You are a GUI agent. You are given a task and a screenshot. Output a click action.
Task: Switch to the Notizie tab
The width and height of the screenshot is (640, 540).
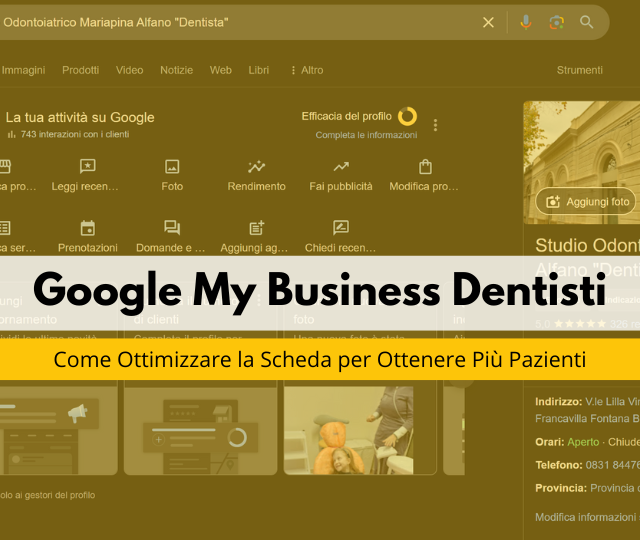click(x=176, y=70)
